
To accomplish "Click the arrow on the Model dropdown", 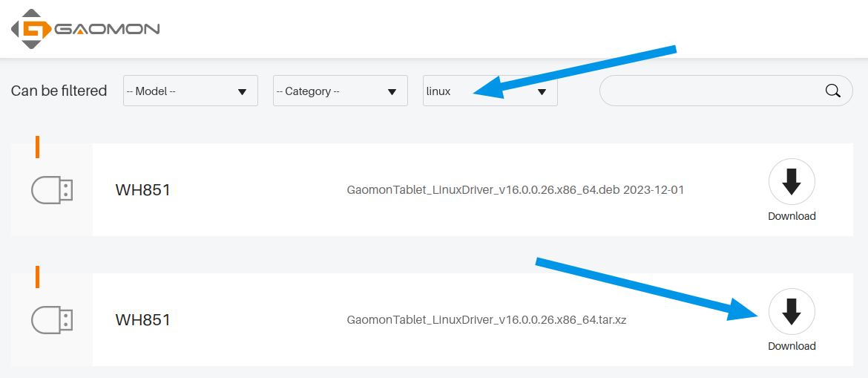I will (242, 92).
